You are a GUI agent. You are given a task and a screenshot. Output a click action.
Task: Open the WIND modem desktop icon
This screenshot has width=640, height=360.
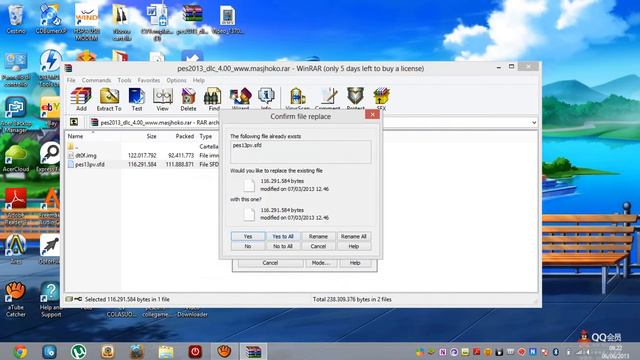coord(87,22)
